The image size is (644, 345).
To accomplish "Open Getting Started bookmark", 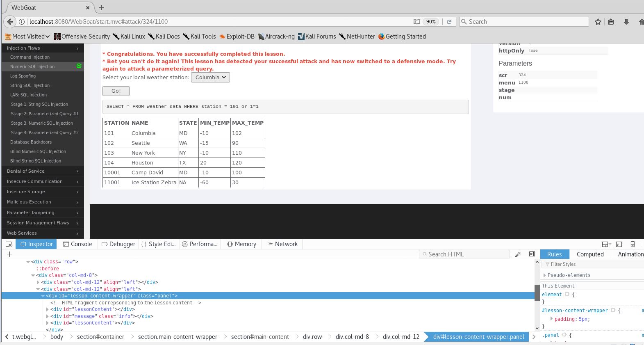I will click(402, 37).
